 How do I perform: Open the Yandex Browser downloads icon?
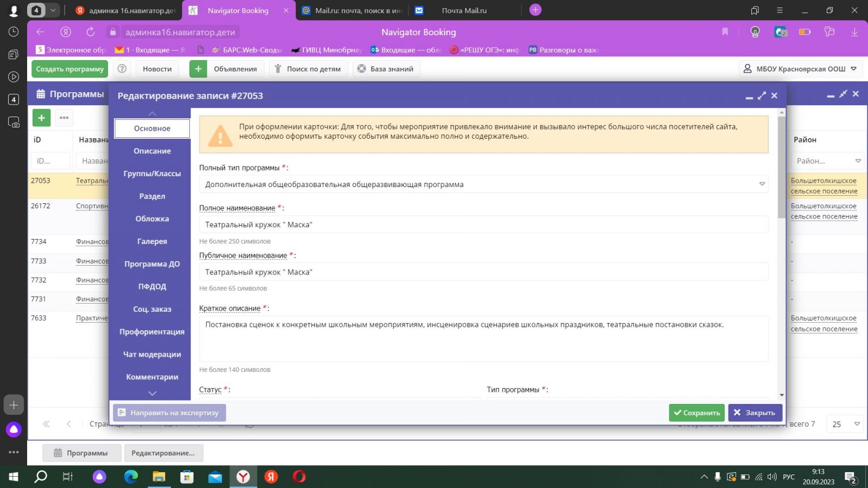(x=854, y=32)
